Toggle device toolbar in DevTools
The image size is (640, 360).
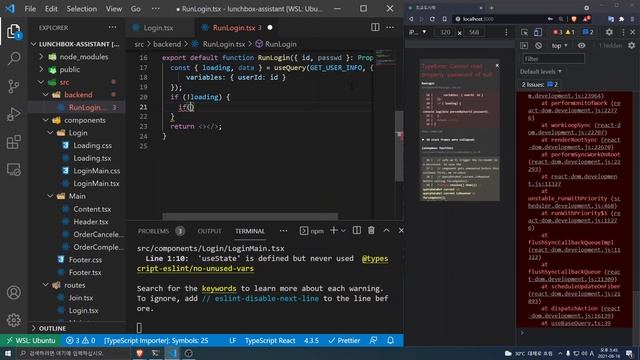tap(538, 32)
